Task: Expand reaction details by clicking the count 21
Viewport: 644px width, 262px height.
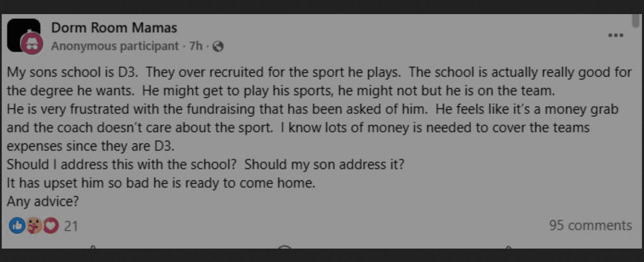Action: (71, 226)
